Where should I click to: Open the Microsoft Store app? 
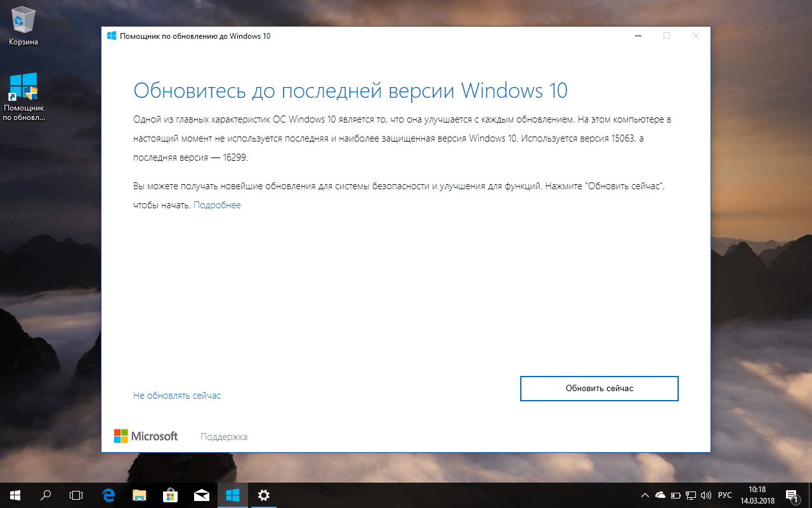[x=170, y=495]
